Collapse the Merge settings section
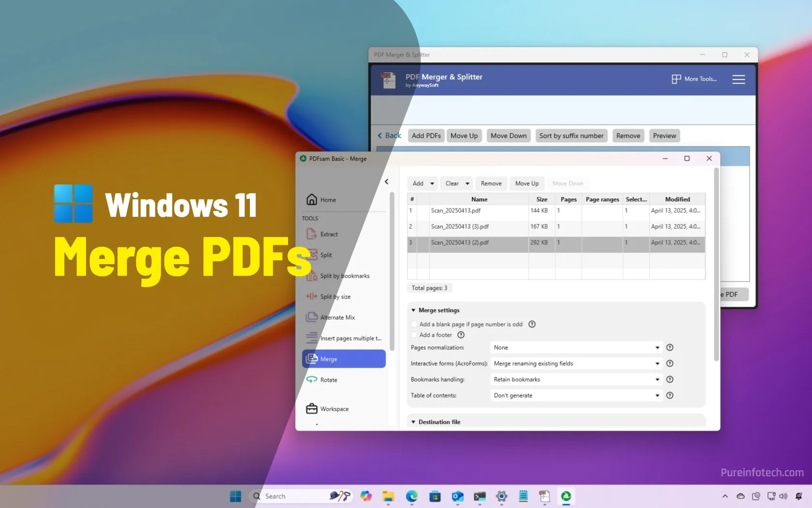 click(x=414, y=310)
